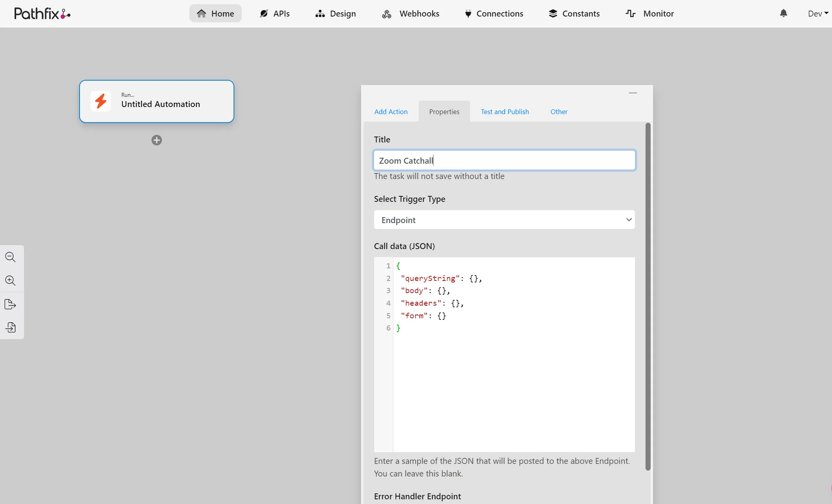Open Webhooks from the top nav

tap(411, 13)
